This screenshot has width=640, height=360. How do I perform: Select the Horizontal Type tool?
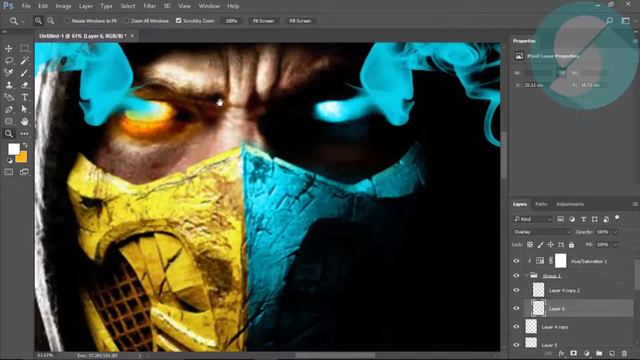coord(24,97)
